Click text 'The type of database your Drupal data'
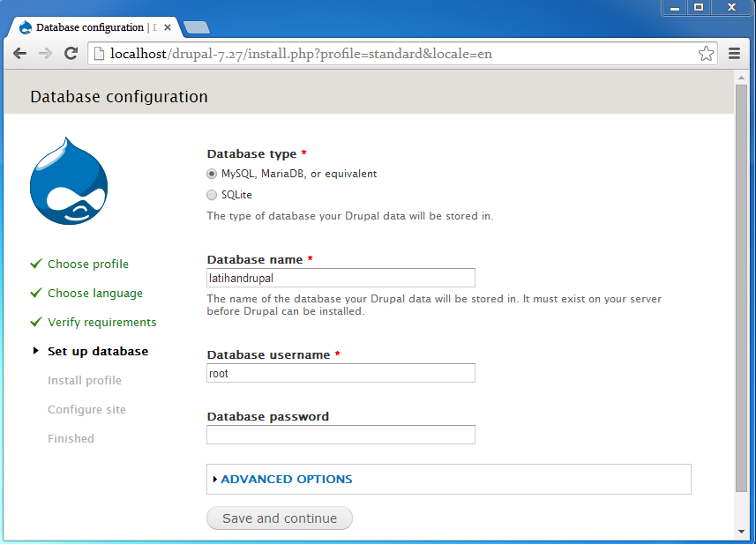This screenshot has height=544, width=756. coord(307,216)
